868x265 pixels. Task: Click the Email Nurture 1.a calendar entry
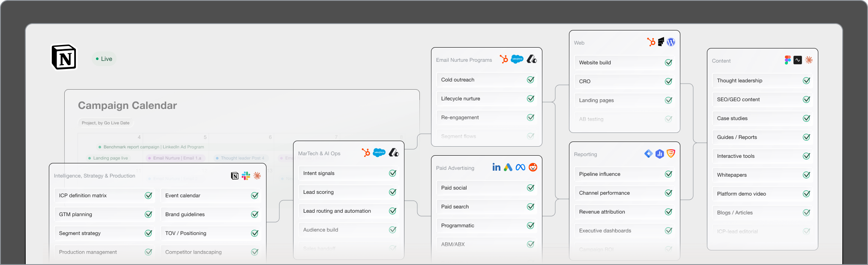click(176, 158)
